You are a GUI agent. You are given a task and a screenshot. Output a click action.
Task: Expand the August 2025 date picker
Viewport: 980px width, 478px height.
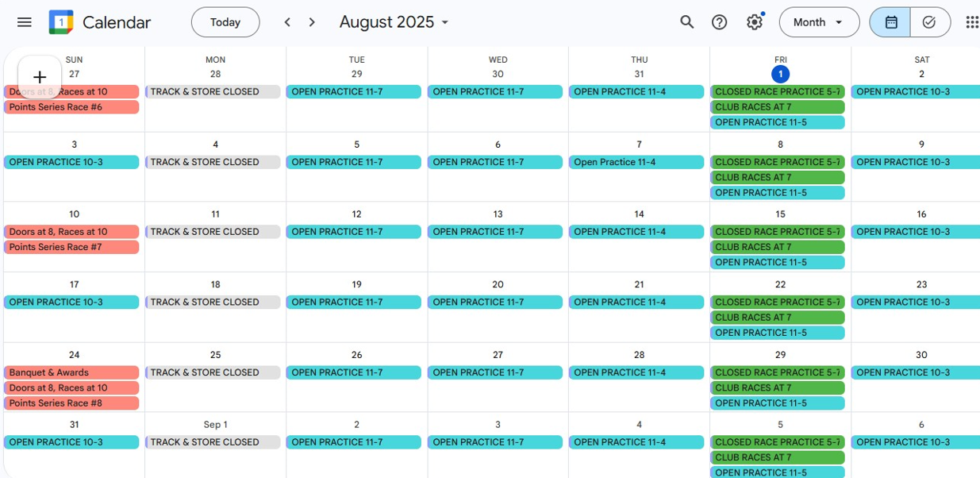pyautogui.click(x=394, y=22)
